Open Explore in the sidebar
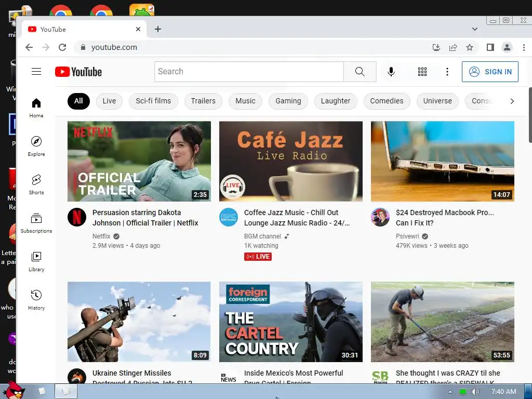The width and height of the screenshot is (532, 399). pyautogui.click(x=36, y=146)
